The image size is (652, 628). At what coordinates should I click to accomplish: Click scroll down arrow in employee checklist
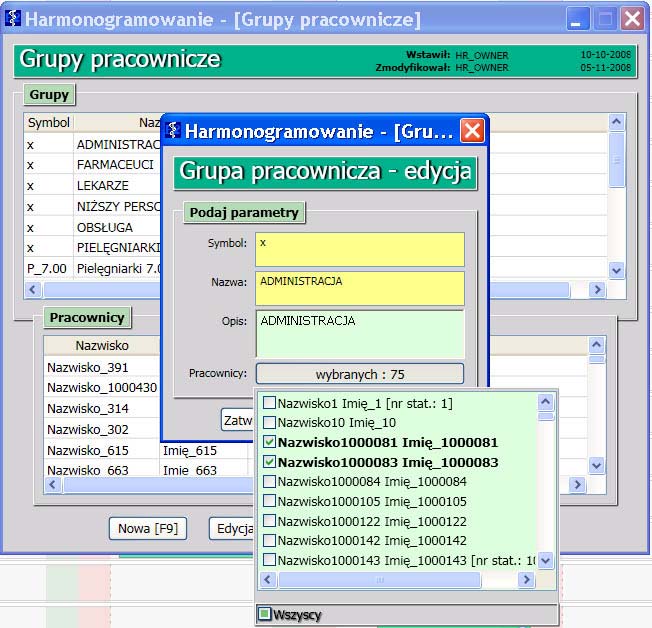point(546,561)
